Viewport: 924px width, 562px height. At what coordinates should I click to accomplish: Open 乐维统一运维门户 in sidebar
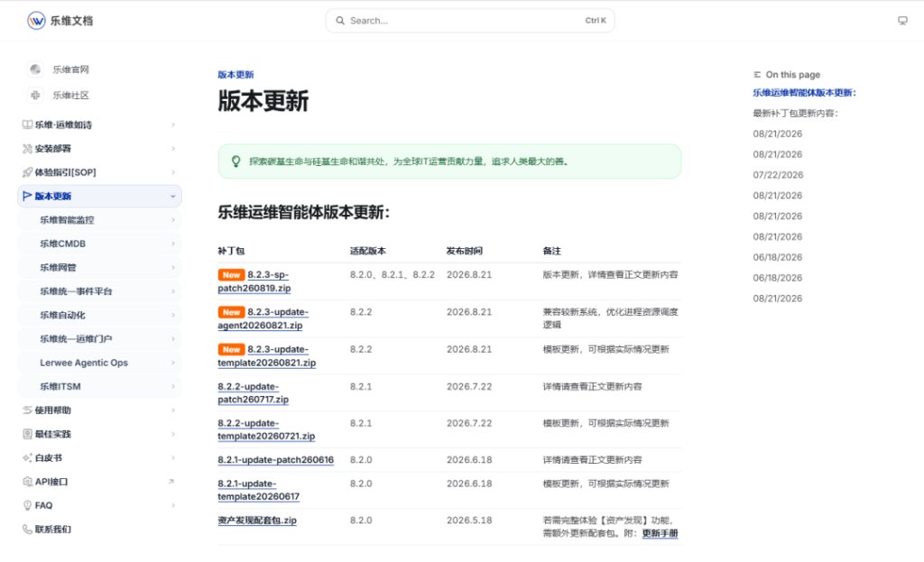[x=99, y=338]
